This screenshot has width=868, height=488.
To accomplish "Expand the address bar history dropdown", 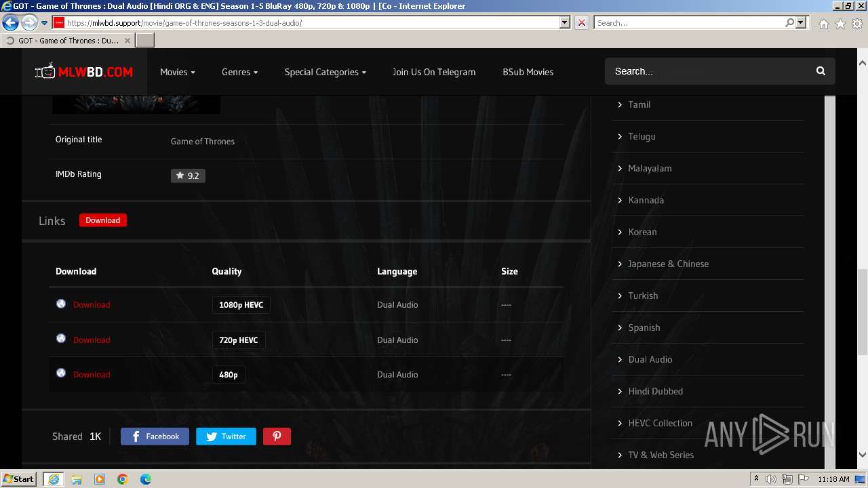I will pos(564,23).
